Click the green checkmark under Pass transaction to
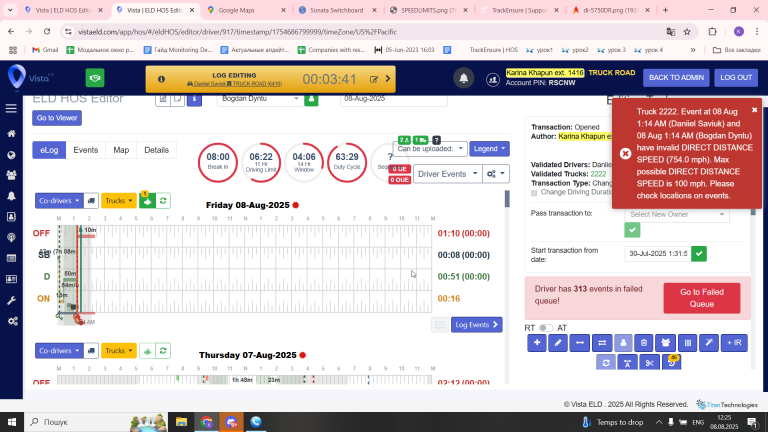 [x=632, y=230]
